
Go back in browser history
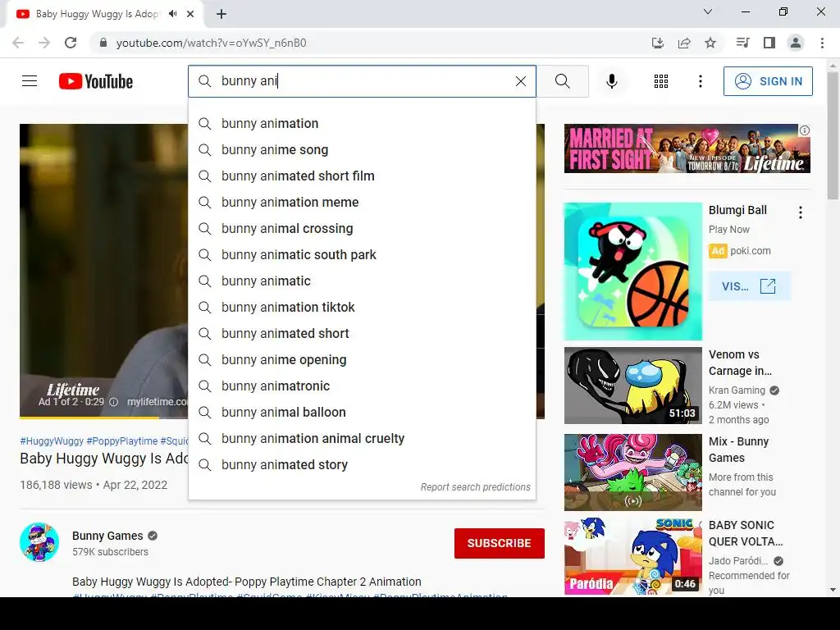point(18,43)
